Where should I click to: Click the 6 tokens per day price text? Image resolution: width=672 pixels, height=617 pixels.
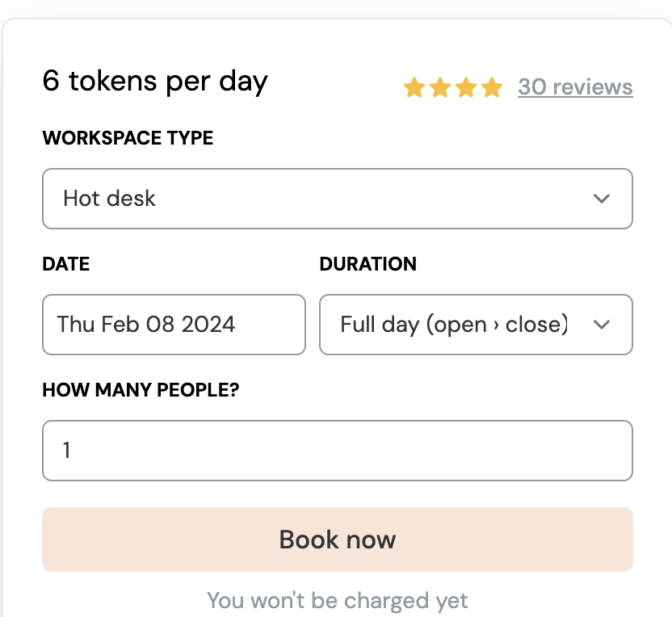click(x=155, y=82)
